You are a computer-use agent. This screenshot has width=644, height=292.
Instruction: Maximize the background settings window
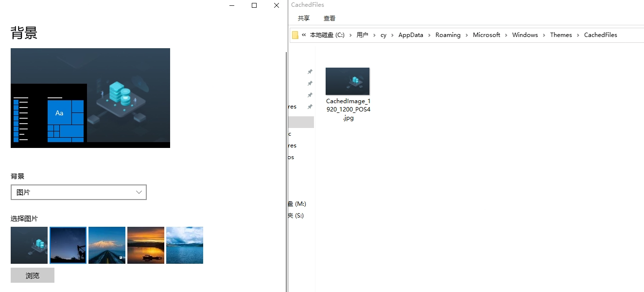(254, 5)
